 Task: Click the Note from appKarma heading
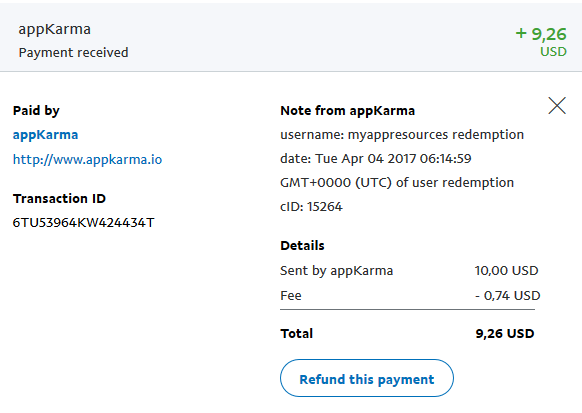coord(347,111)
